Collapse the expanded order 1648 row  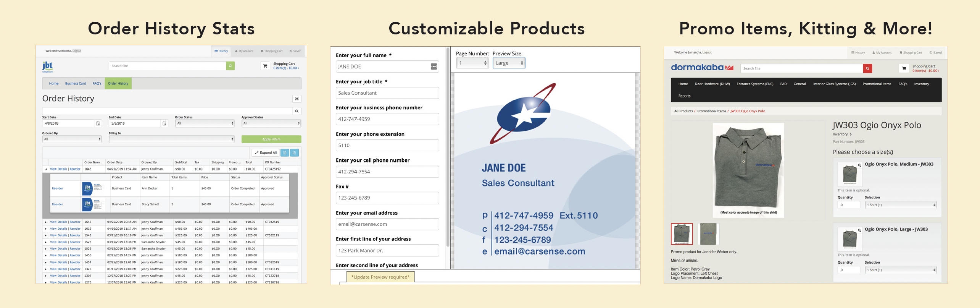click(x=46, y=169)
